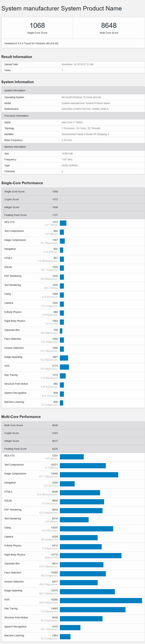
Task: Click the multi-core HDR score bar
Action: pyautogui.click(x=101, y=600)
